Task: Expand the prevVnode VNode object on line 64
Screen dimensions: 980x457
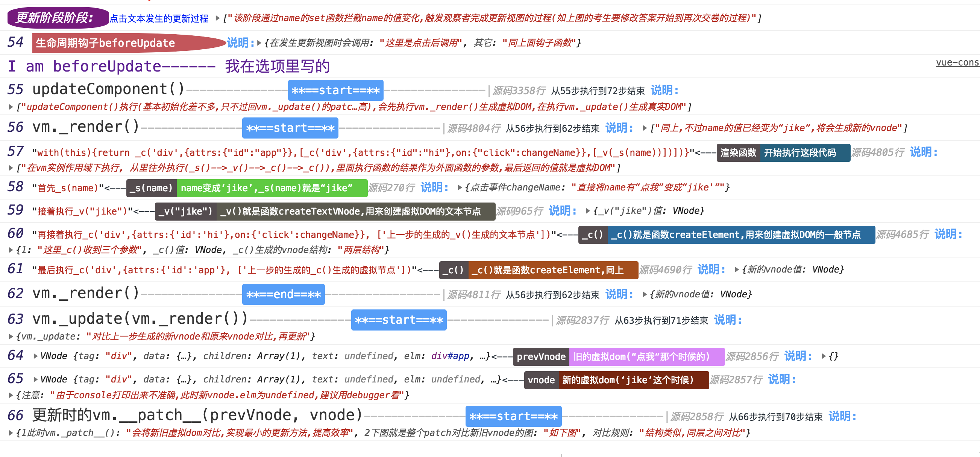Action: click(x=35, y=356)
